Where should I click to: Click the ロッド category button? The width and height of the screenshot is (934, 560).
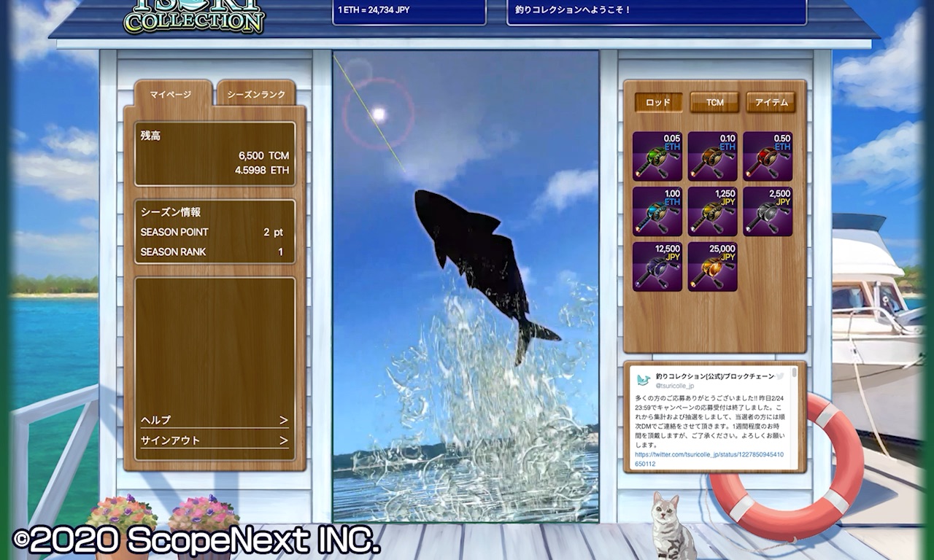(658, 103)
